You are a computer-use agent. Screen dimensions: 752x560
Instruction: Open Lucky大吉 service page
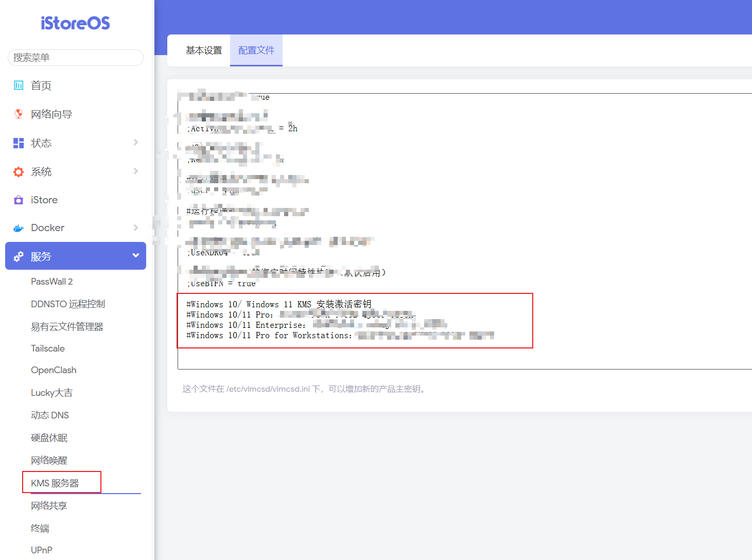51,393
